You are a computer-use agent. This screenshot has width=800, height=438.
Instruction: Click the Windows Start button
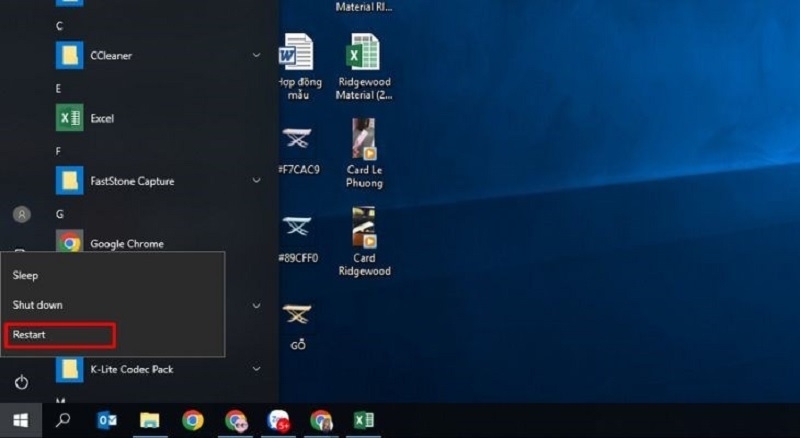[x=20, y=421]
